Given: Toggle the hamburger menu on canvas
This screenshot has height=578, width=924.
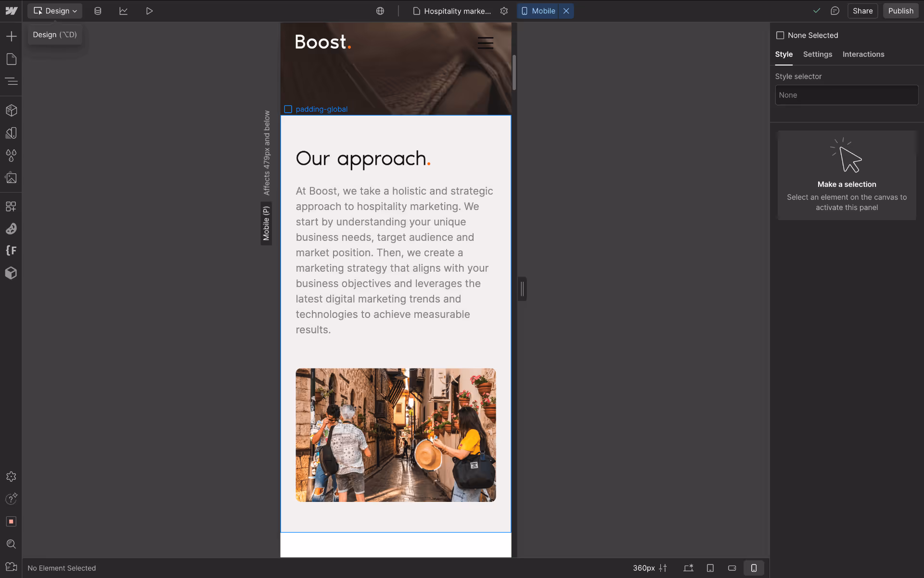Looking at the screenshot, I should (485, 43).
